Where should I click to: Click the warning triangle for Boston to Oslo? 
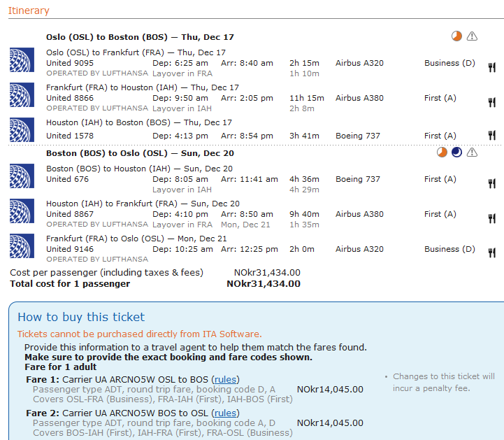click(x=473, y=152)
